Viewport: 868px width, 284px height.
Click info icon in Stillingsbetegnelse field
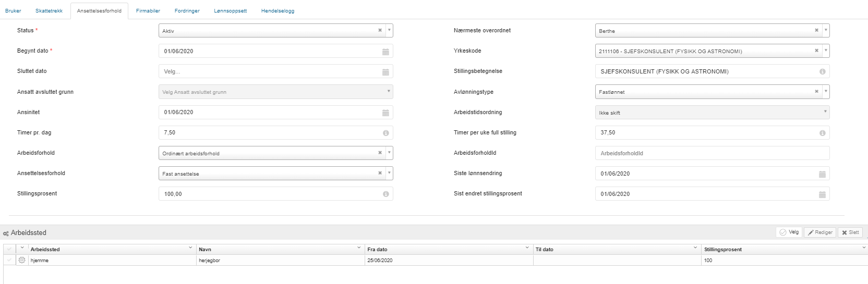click(x=822, y=72)
